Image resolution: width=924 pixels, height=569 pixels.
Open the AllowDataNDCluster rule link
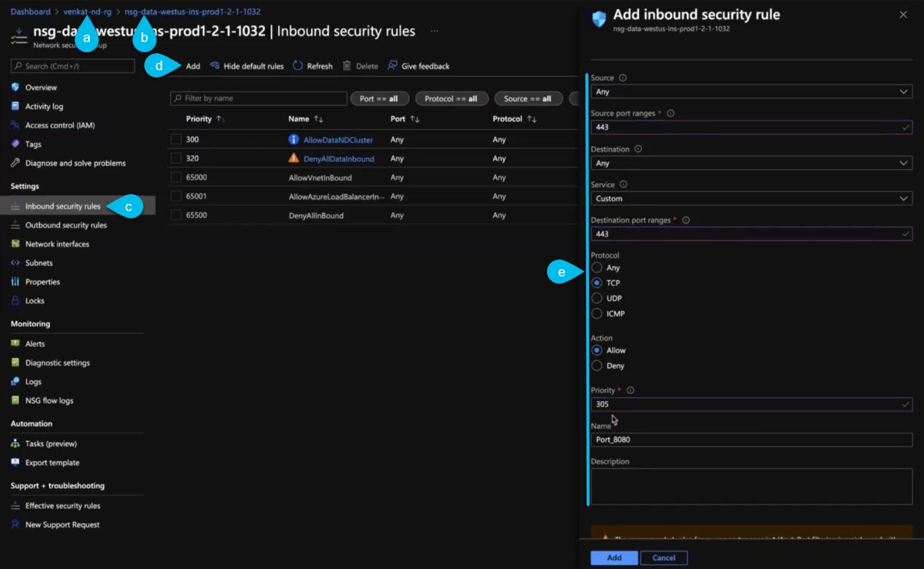(338, 140)
